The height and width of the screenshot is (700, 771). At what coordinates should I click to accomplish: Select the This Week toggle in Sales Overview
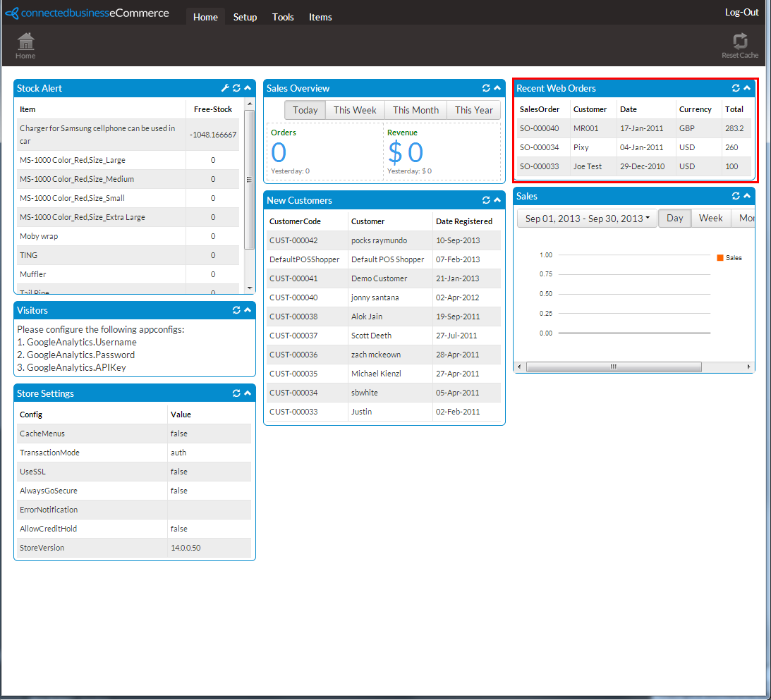click(x=355, y=110)
